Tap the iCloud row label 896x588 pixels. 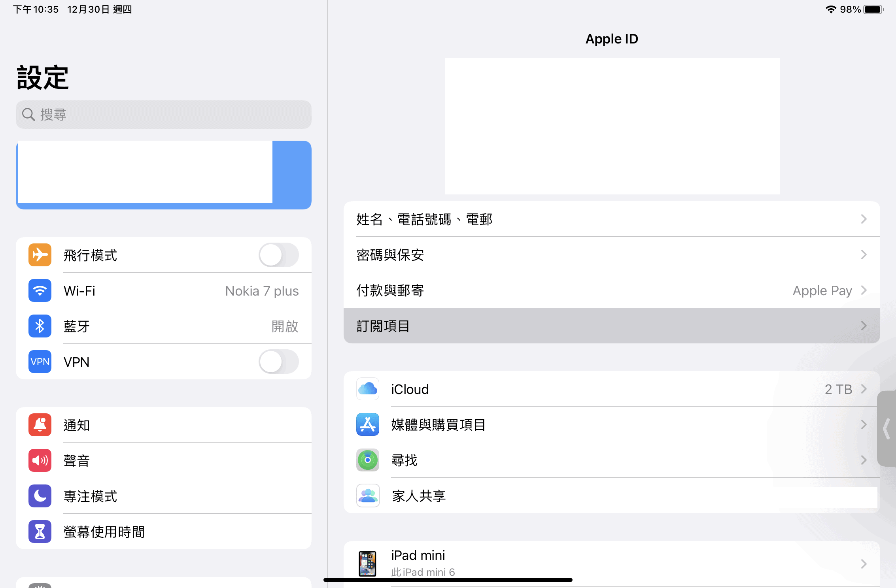click(x=410, y=389)
